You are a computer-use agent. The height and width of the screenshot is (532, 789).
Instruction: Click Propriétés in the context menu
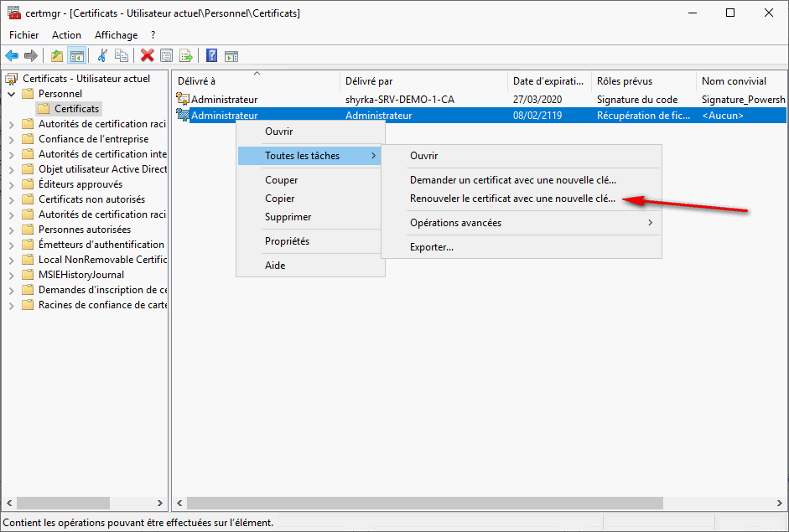(x=287, y=241)
